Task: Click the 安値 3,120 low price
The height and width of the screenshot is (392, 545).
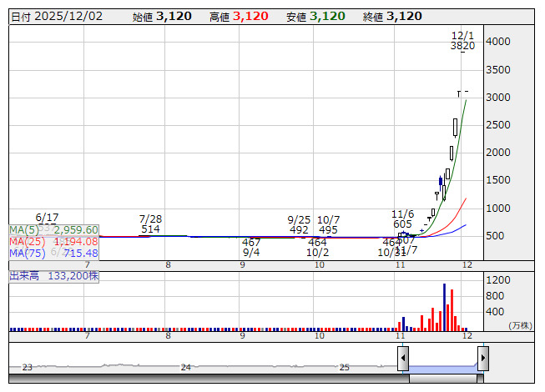Action: [315, 17]
